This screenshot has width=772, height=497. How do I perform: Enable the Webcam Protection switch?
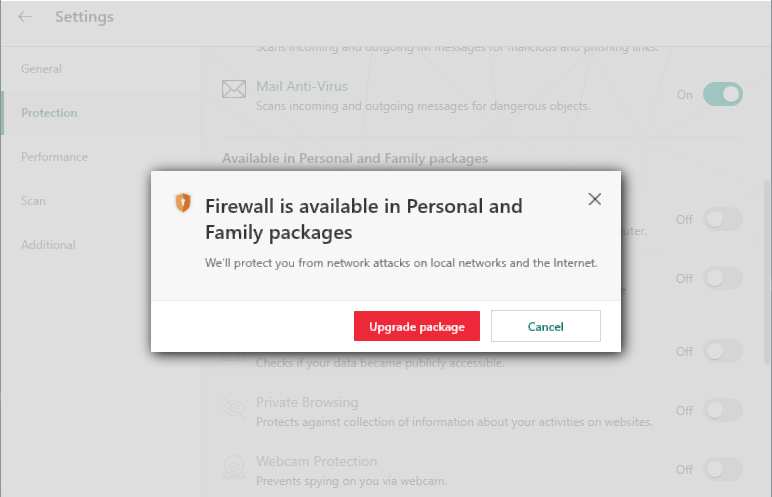coord(722,469)
